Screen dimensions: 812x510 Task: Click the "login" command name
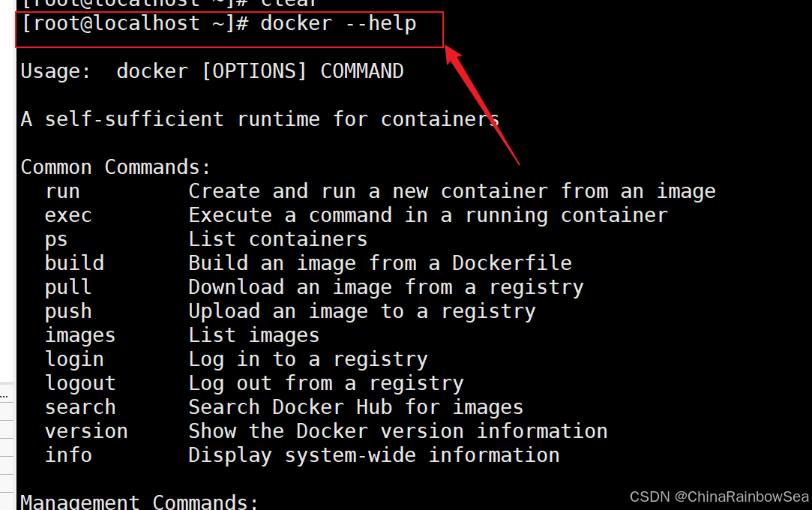pos(74,359)
